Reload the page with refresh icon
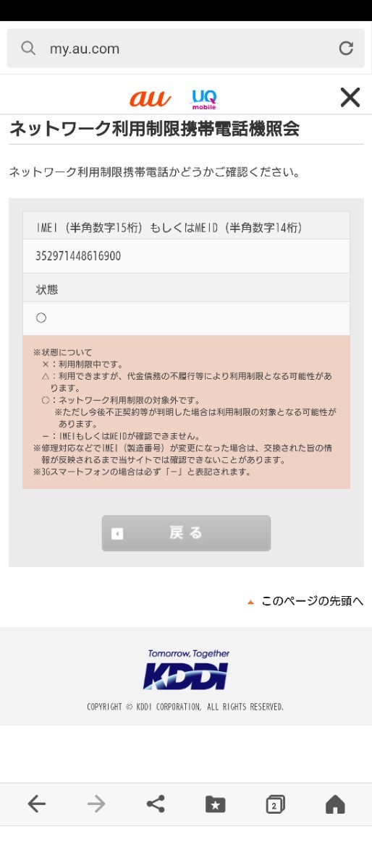Image resolution: width=372 pixels, height=868 pixels. coord(346,48)
